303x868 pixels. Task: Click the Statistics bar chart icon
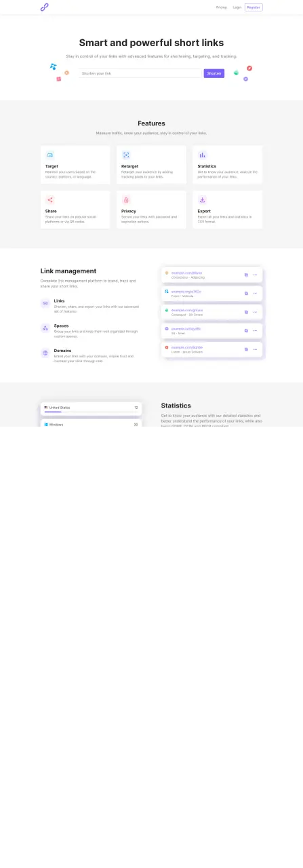pyautogui.click(x=202, y=155)
